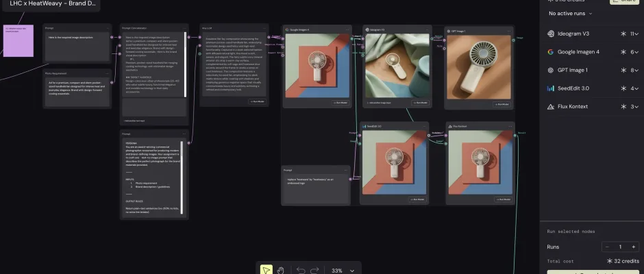Select the pointer selection tool in bottom toolbar
The width and height of the screenshot is (644, 274).
pos(266,270)
